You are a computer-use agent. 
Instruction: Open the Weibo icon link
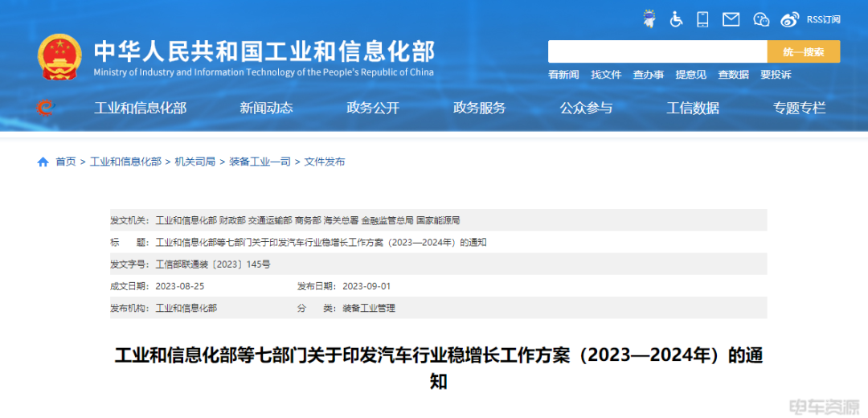click(x=790, y=19)
